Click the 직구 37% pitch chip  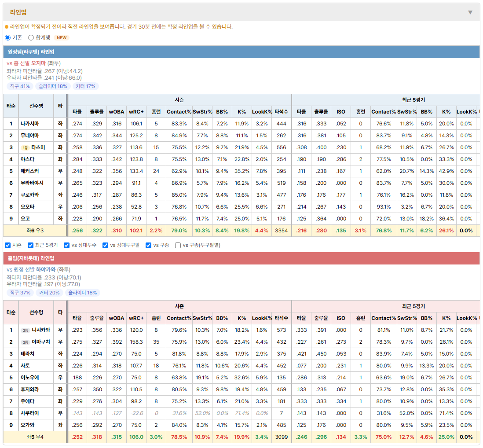tap(20, 293)
